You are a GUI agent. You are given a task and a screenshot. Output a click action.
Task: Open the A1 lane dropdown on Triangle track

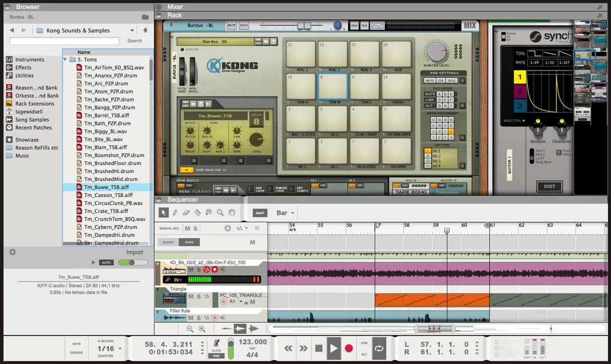click(241, 302)
